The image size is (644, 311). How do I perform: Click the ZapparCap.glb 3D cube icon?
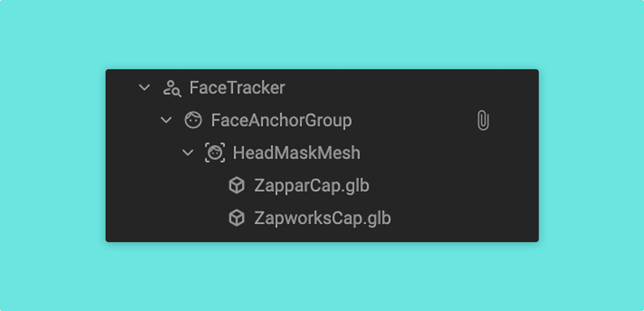point(237,185)
